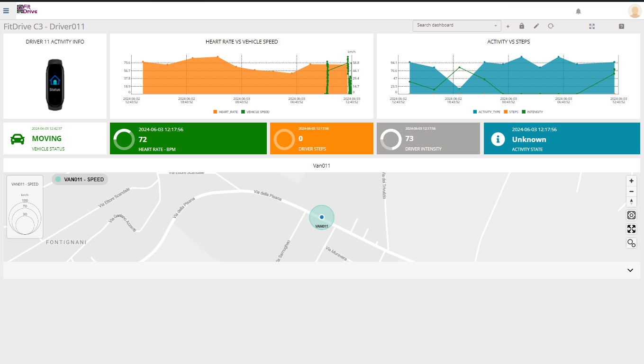Select driver intensity value 73
The image size is (644, 364).
click(409, 139)
